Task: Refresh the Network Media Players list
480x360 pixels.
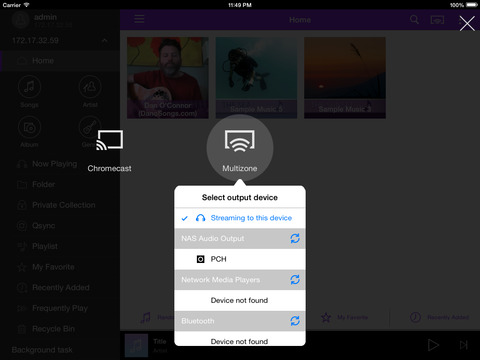Action: [295, 279]
